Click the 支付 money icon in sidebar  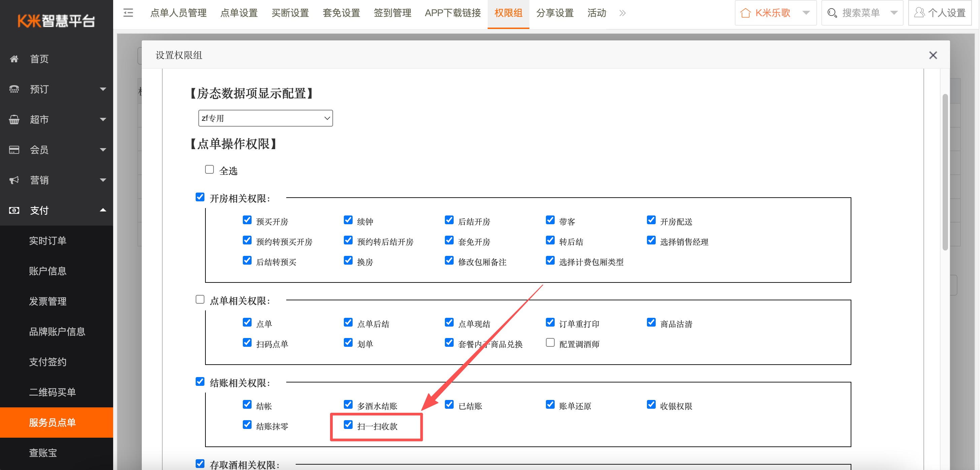tap(14, 210)
